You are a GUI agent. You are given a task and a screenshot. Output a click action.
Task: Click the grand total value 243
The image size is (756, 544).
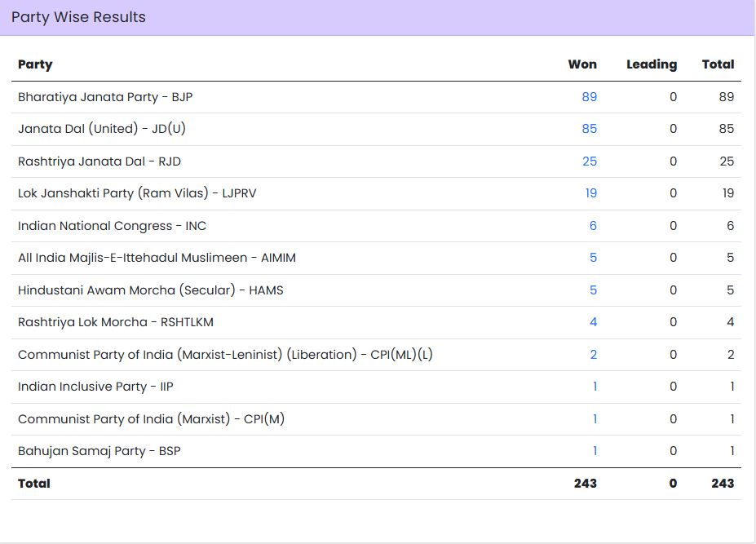[723, 483]
